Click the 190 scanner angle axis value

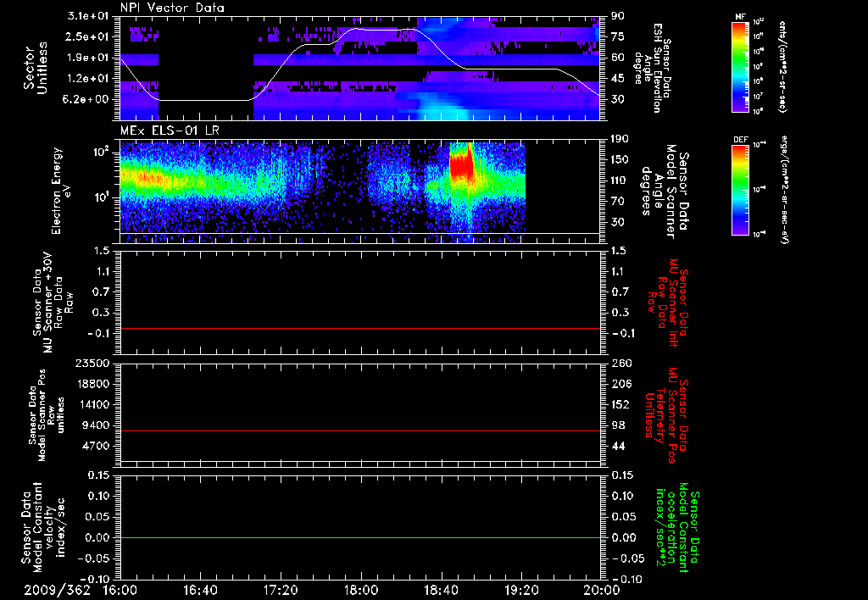(x=620, y=139)
